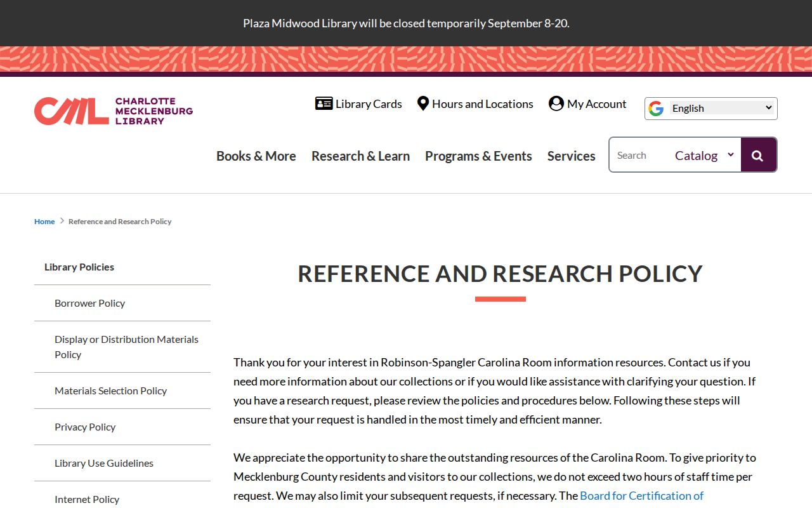This screenshot has width=812, height=508.
Task: Click the Reference and Research Policy breadcrumb
Action: (x=120, y=222)
